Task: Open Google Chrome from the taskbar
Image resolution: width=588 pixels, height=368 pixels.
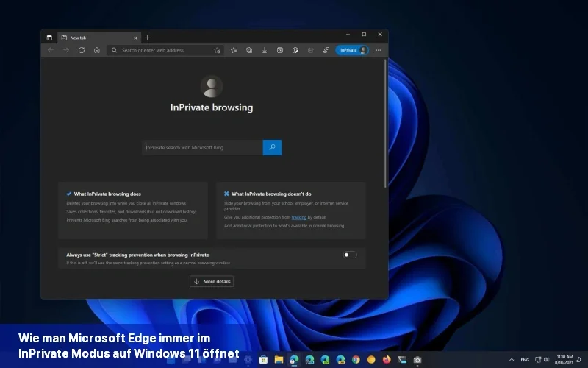Action: click(x=356, y=360)
